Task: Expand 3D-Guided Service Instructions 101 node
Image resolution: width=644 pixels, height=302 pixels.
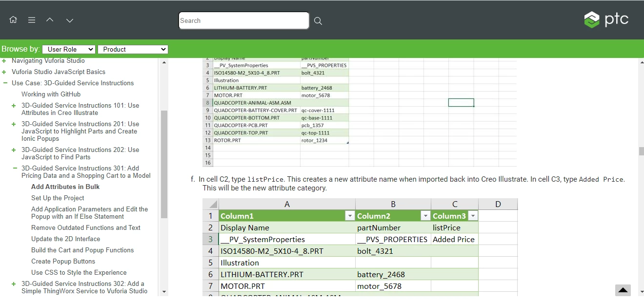Action: point(14,106)
